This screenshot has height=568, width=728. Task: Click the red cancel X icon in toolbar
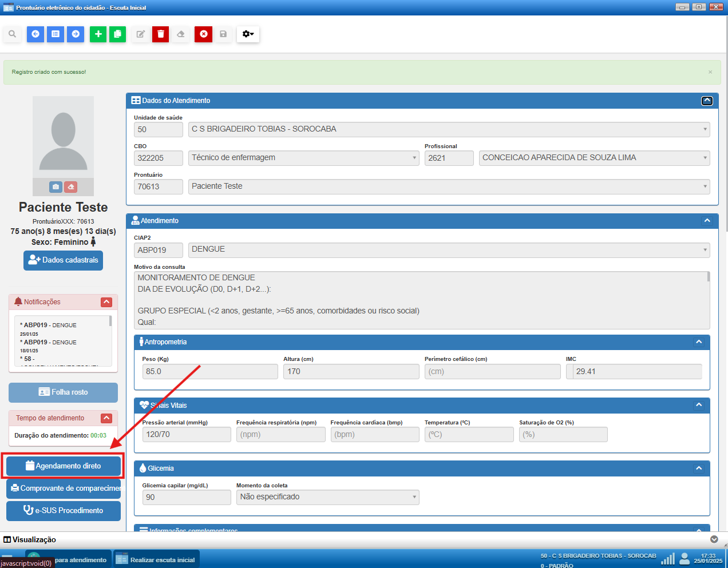click(x=203, y=34)
